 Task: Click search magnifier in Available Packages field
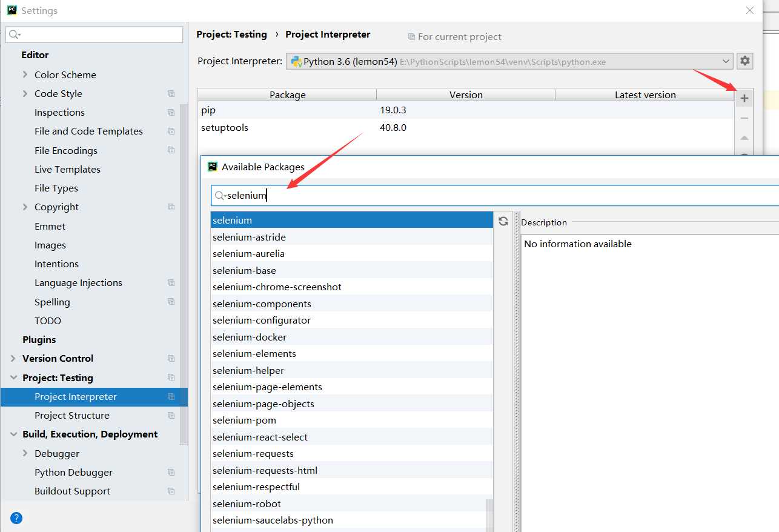coord(220,196)
